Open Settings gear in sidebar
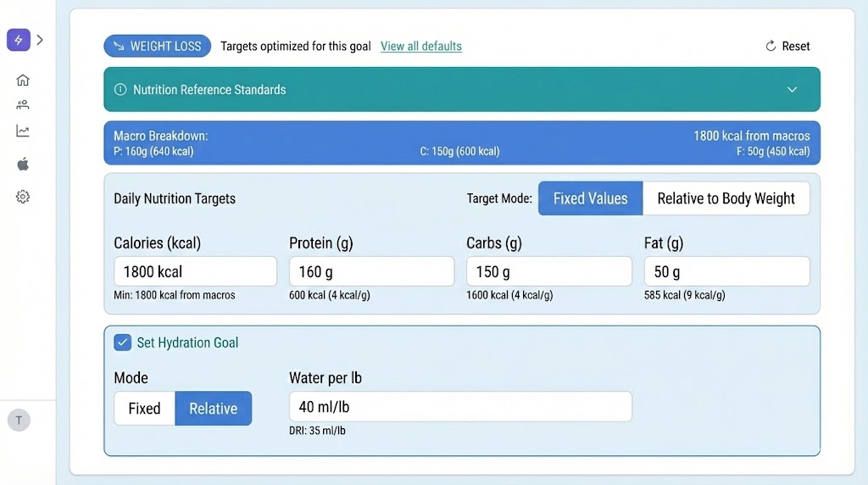 point(23,197)
